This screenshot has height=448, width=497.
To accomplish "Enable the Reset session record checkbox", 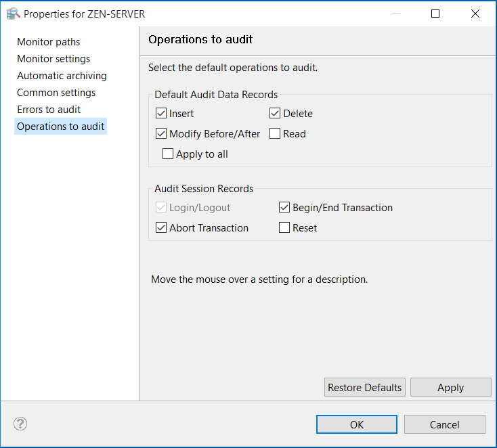I will pyautogui.click(x=284, y=228).
